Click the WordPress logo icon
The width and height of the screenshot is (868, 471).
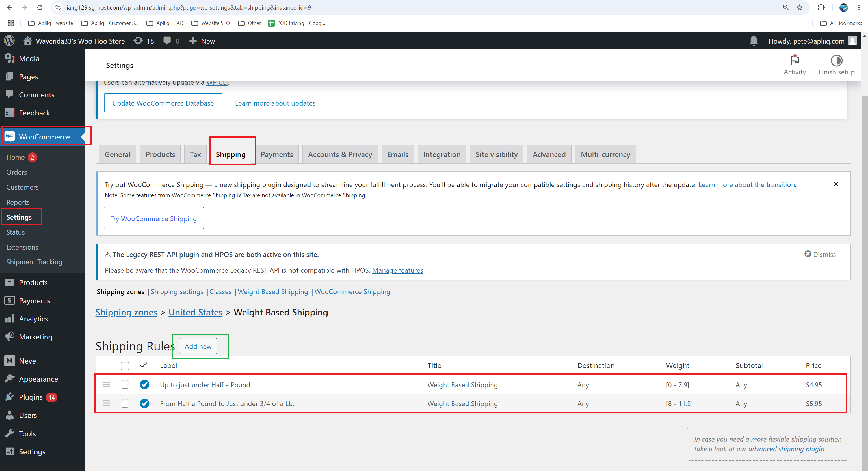coord(9,41)
